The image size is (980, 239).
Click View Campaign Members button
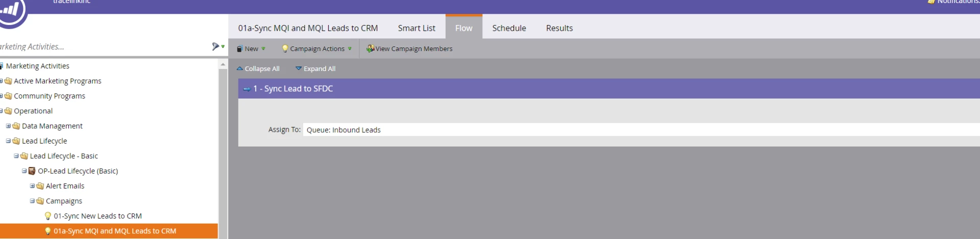tap(409, 49)
